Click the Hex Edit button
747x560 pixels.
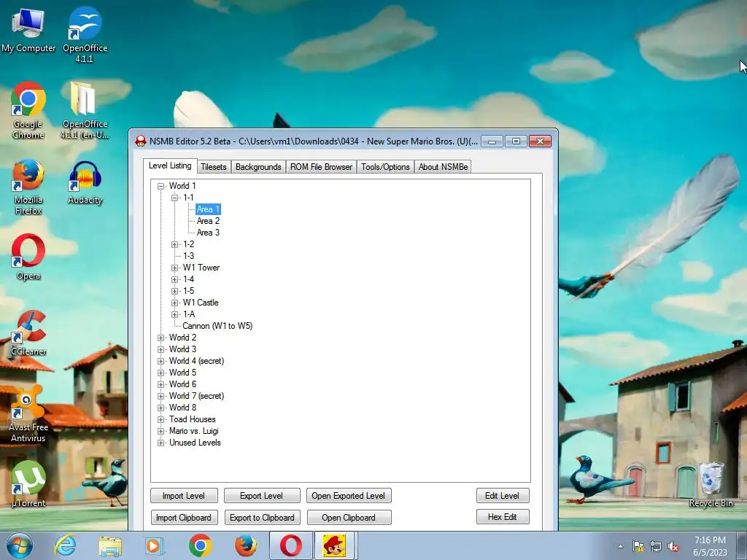(x=502, y=517)
